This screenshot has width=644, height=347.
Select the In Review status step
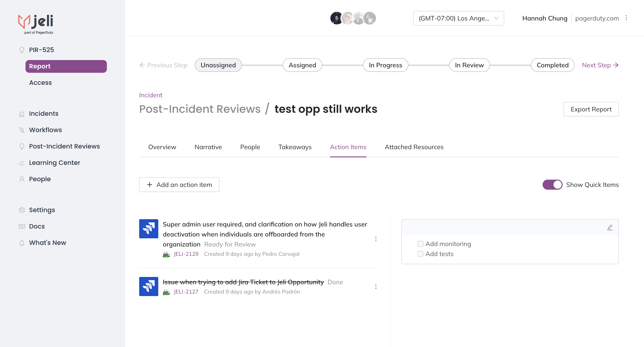[x=469, y=65]
